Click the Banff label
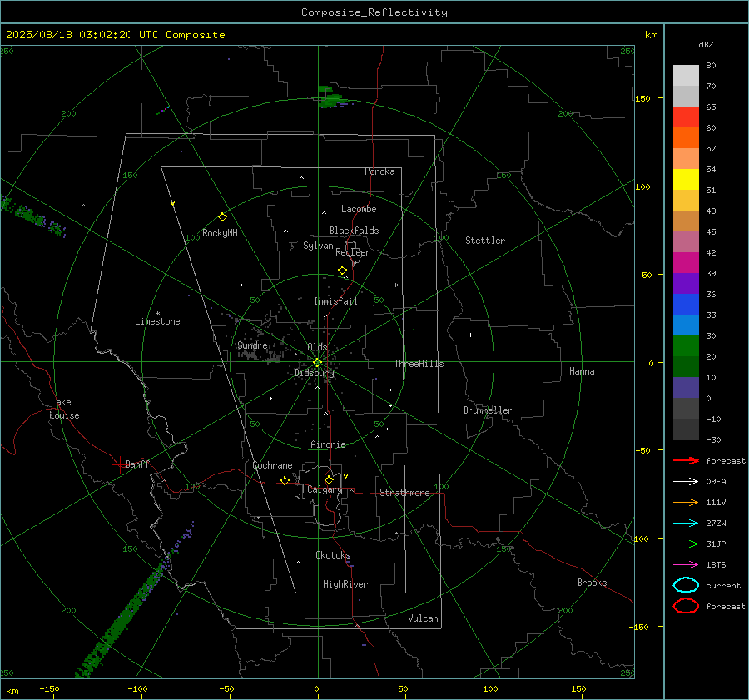This screenshot has width=749, height=700. click(137, 464)
